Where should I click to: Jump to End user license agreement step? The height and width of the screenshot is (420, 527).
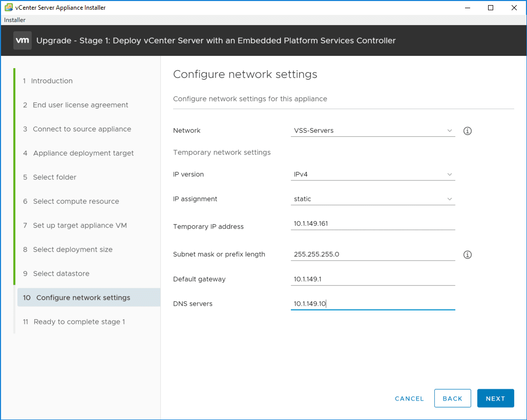click(80, 105)
